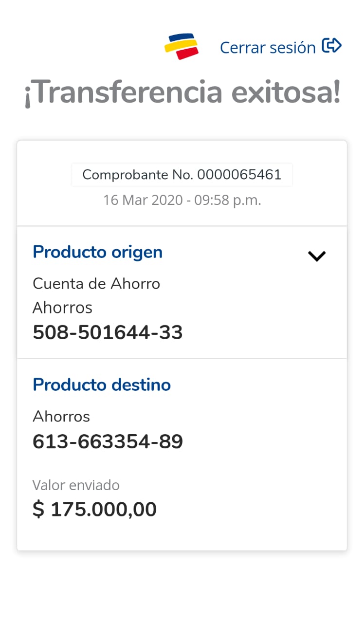Screen dimensions: 364x623
Task: Click the sent amount $ 175.000,00
Action: coord(94,510)
